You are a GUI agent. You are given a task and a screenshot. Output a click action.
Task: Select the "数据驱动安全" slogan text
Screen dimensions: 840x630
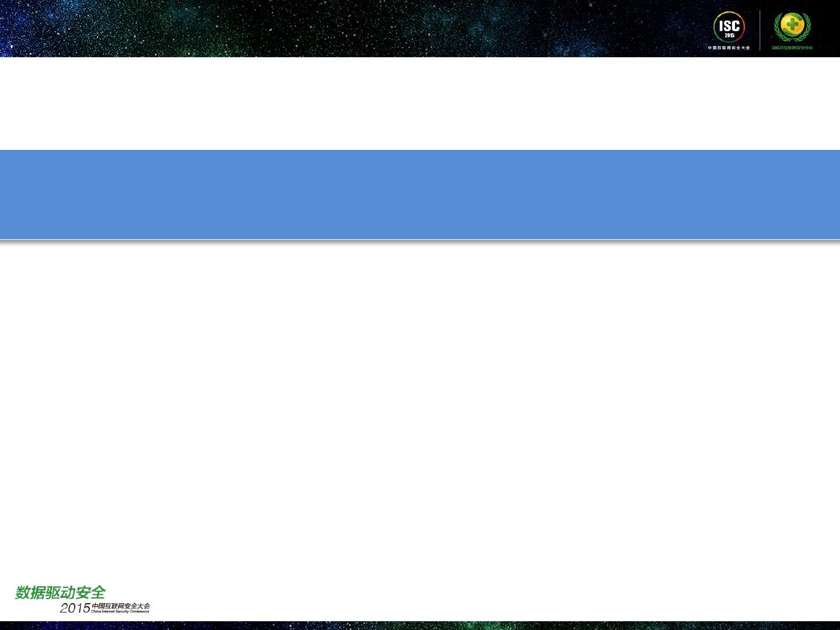[x=60, y=592]
